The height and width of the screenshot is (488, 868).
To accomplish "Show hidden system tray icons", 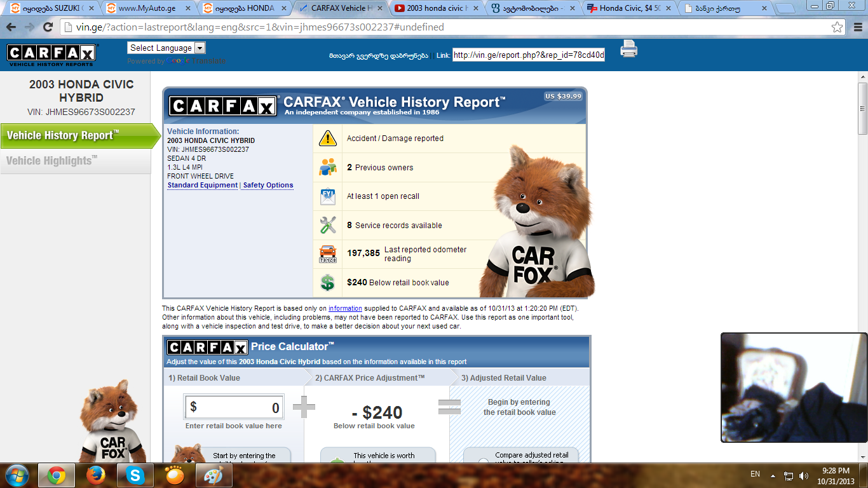I will coord(773,475).
